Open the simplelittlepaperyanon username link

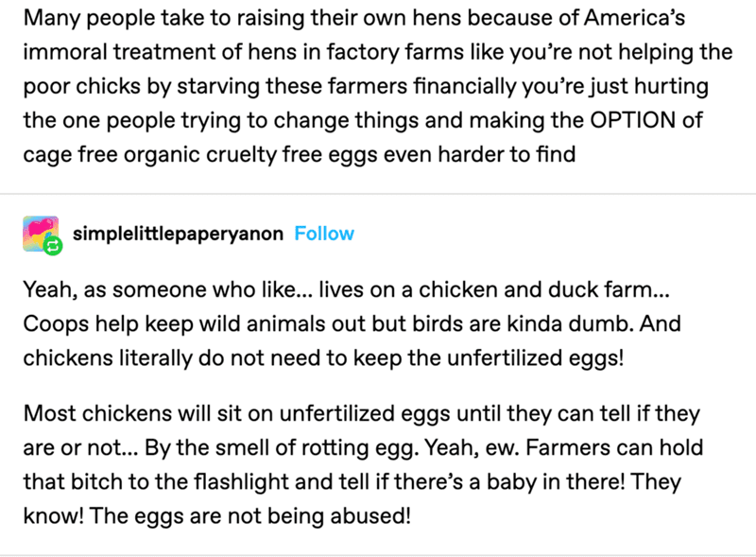coord(178,234)
